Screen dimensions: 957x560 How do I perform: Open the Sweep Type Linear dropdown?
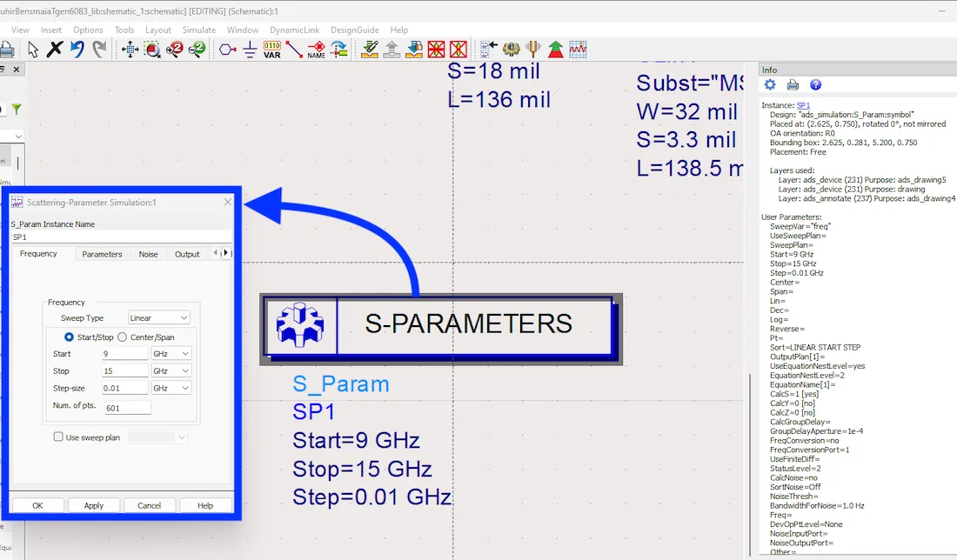[x=158, y=317]
